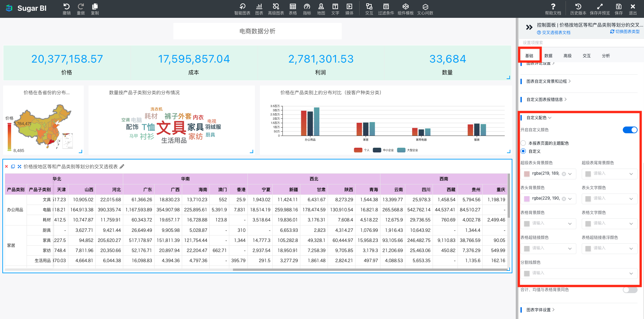This screenshot has height=319, width=644.
Task: Select the 自定义 radio option
Action: click(x=523, y=151)
